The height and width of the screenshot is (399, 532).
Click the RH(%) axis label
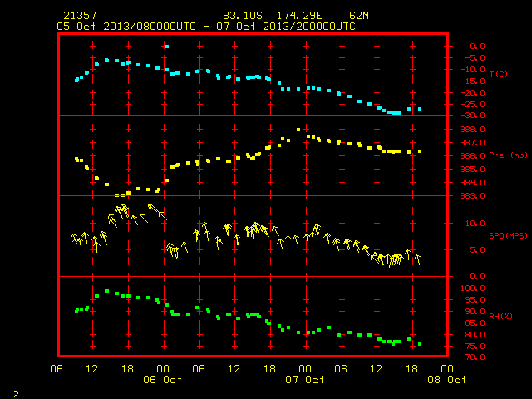[500, 317]
